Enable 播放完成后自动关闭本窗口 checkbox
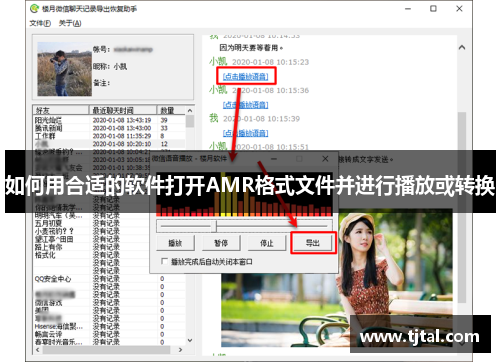This screenshot has width=500, height=362. pos(164,261)
